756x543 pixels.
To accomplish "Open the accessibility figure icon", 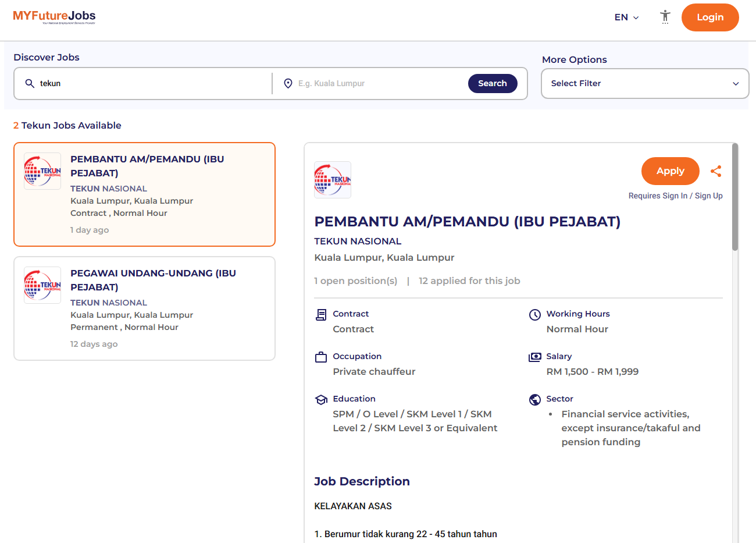I will pos(665,17).
